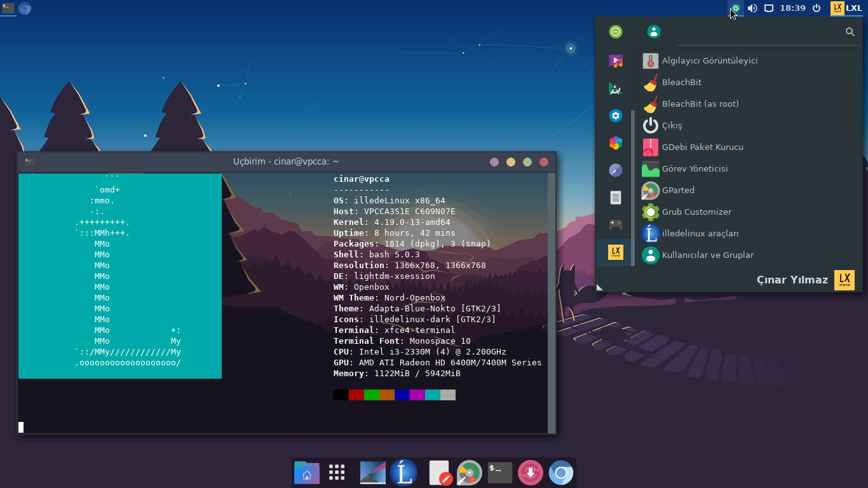Select the graphics category in menu sidebar
The height and width of the screenshot is (488, 868).
pyautogui.click(x=615, y=88)
